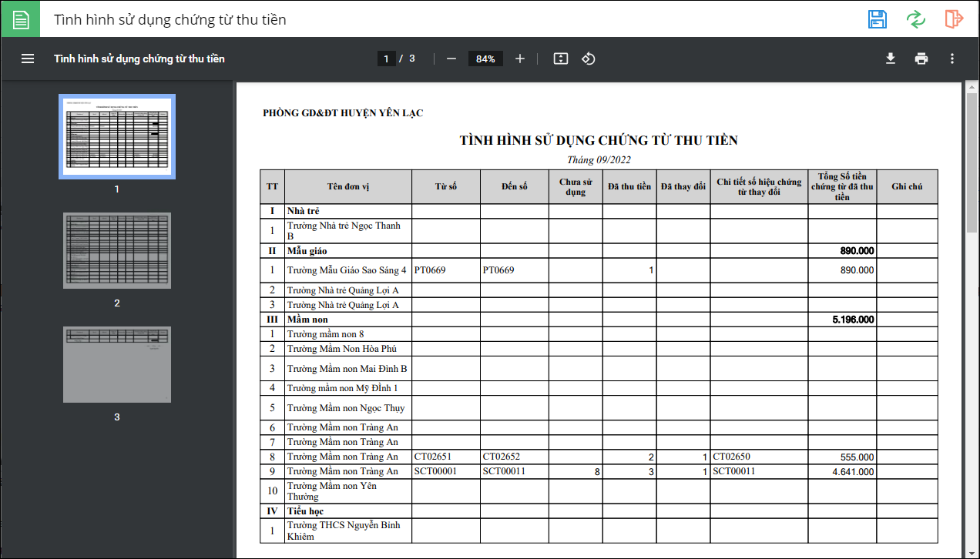Click 'Trường Mầm non Yên Thường' cell
This screenshot has width=980, height=559.
347,491
